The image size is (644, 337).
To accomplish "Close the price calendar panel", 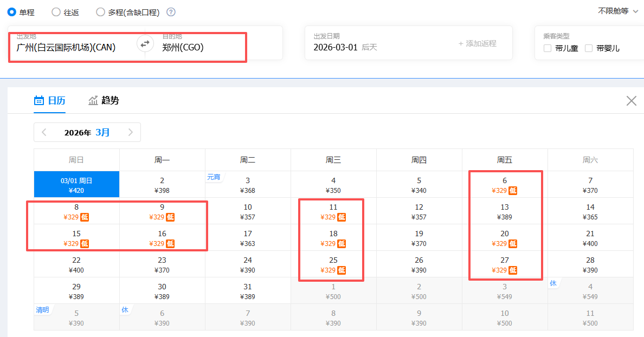I will (x=631, y=101).
